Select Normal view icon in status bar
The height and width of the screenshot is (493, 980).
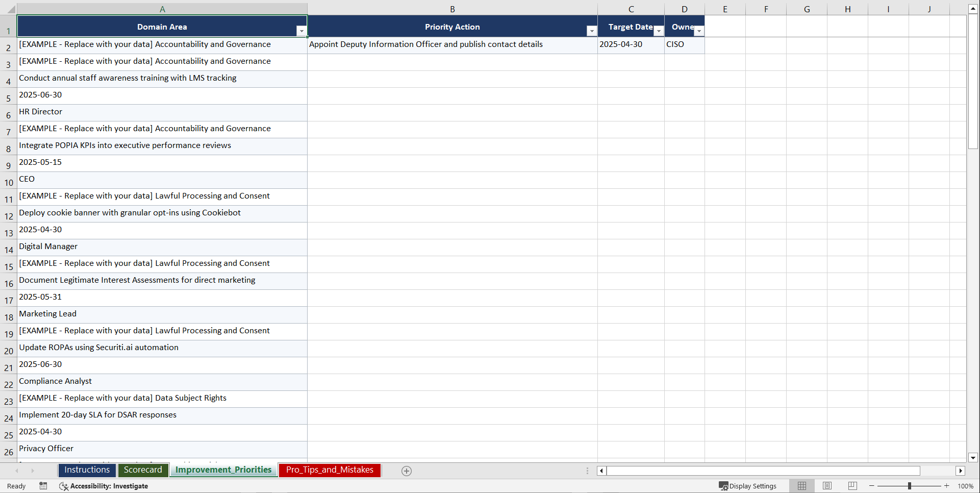point(801,486)
